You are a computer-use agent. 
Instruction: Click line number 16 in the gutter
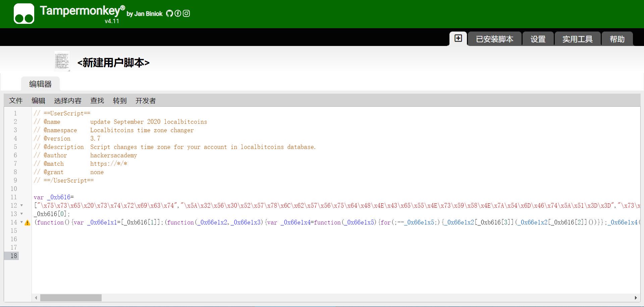(14, 239)
